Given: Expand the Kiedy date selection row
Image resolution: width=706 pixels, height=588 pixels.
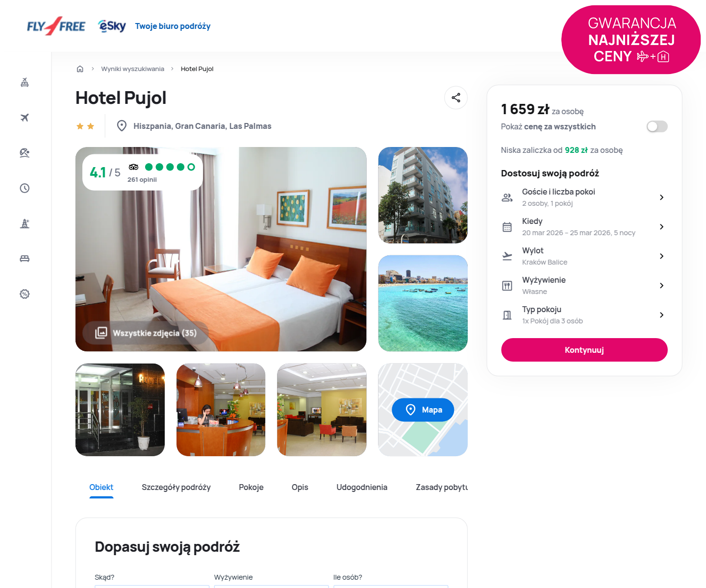Looking at the screenshot, I should pos(584,226).
